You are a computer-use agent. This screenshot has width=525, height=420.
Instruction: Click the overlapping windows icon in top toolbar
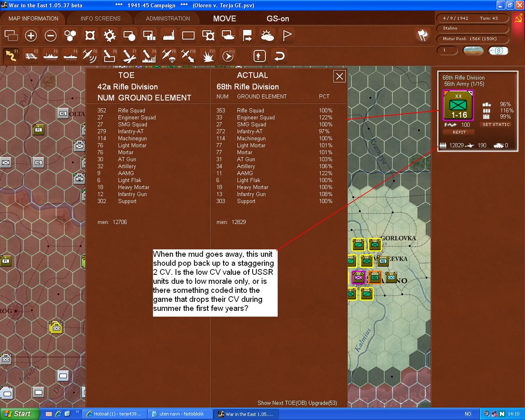click(x=11, y=36)
